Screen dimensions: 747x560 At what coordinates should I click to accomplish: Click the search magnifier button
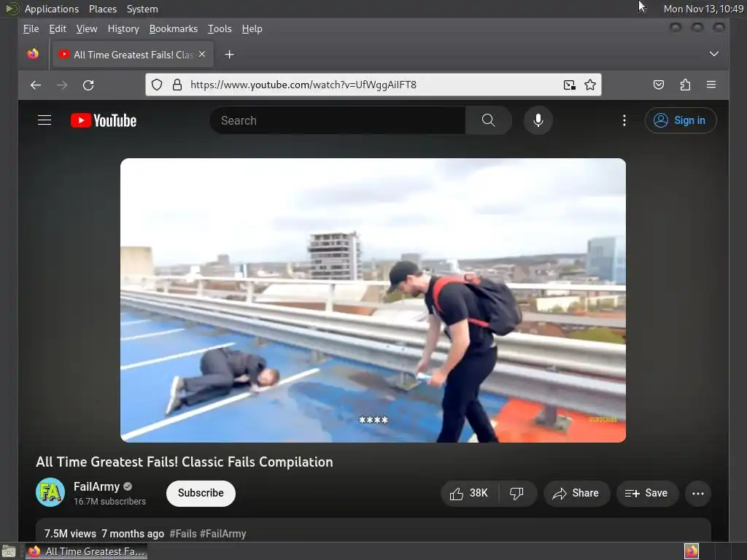coord(488,120)
